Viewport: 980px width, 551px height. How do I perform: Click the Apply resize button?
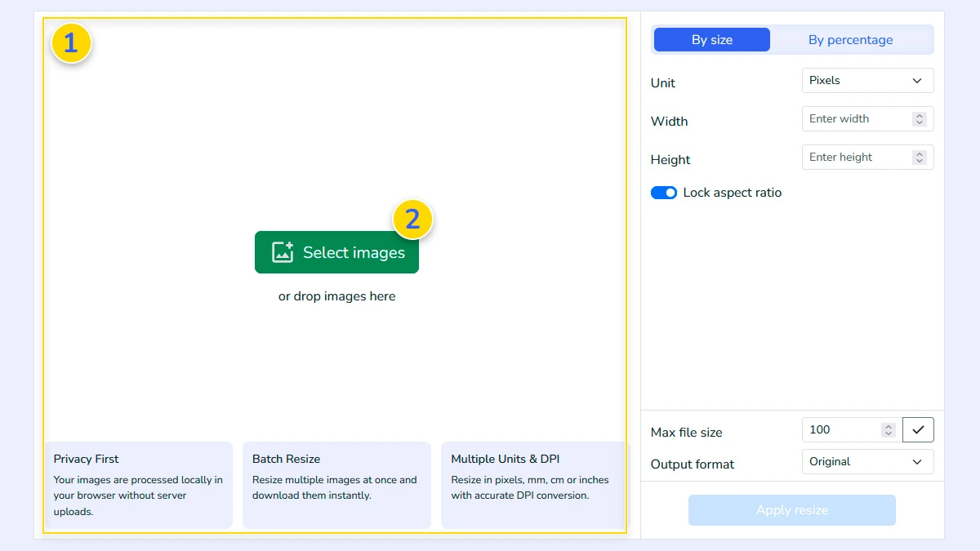[791, 509]
